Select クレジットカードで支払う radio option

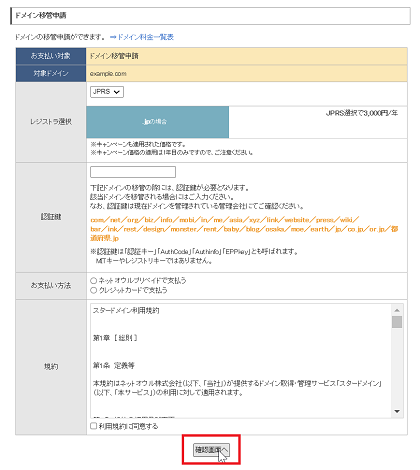(x=94, y=290)
